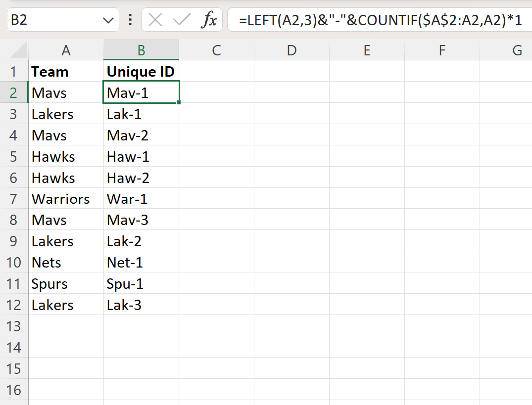Select the cell containing Haw-2
Screen dimensions: 532x405
[x=141, y=178]
